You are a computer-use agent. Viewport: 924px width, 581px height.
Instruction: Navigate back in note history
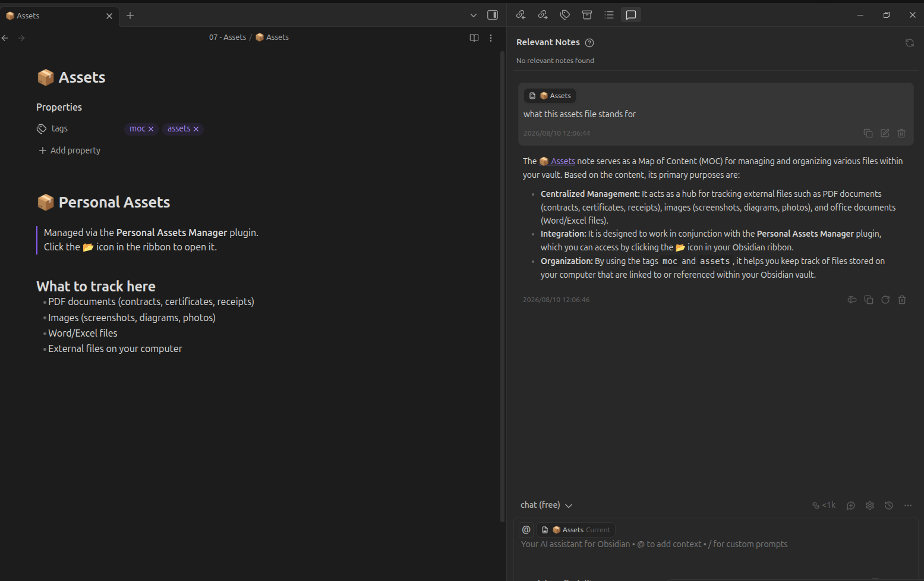pos(5,38)
